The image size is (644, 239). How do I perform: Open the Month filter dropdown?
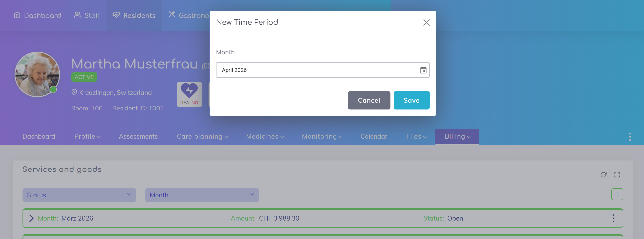point(202,195)
